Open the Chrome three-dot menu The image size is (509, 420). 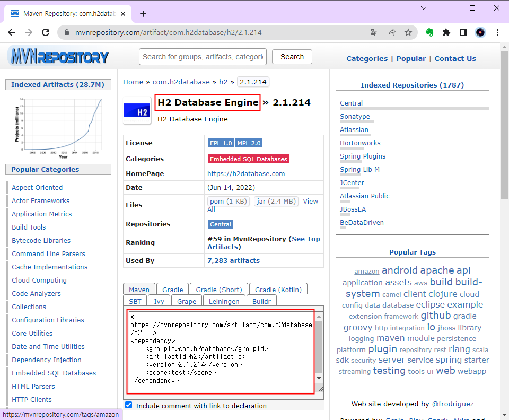click(x=497, y=32)
